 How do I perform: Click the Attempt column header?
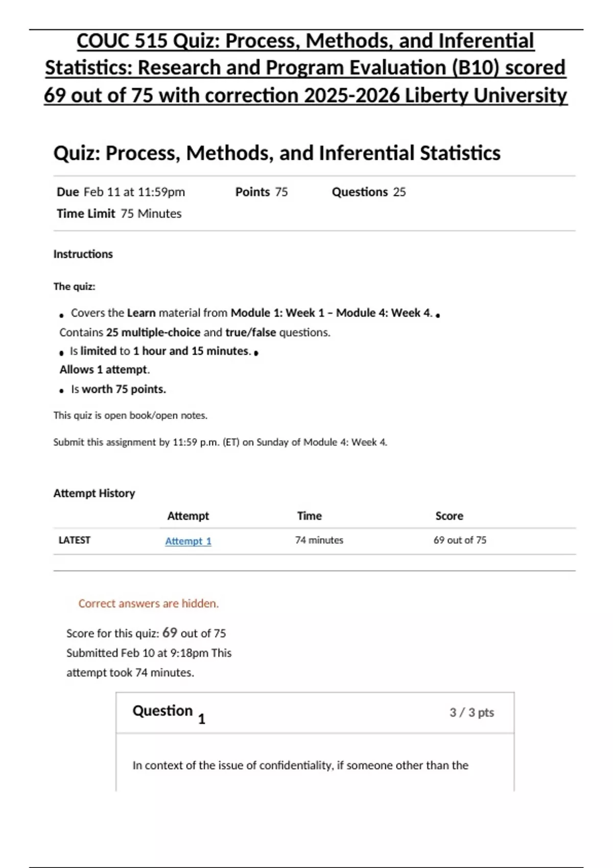coord(188,516)
